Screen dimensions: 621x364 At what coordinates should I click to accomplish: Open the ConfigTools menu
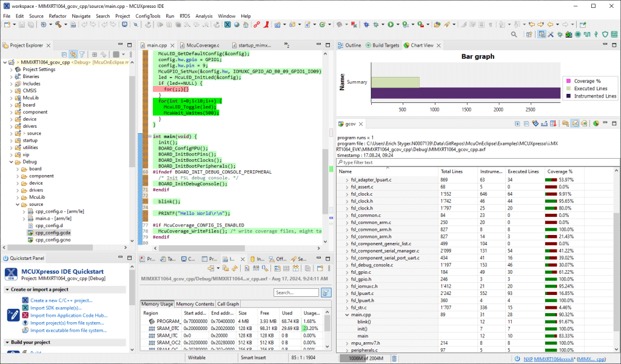click(147, 16)
